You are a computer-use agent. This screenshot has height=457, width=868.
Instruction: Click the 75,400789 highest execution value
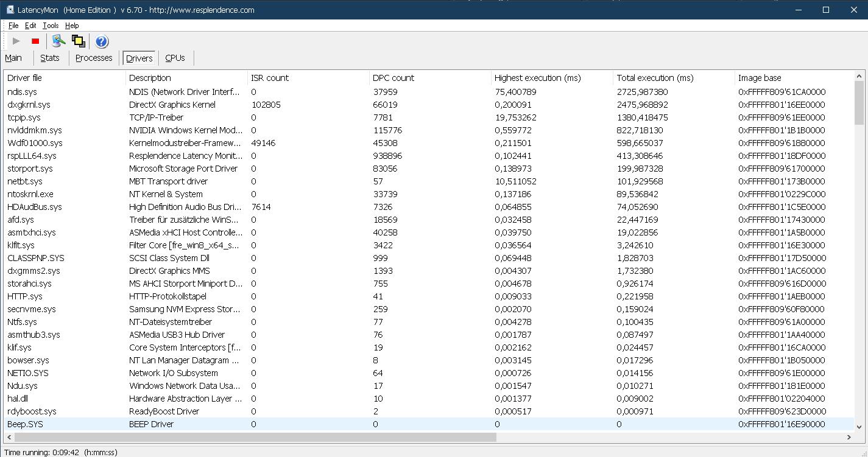tap(515, 92)
